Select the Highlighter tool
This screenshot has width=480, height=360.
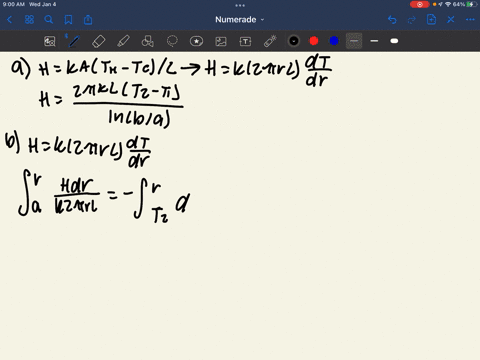coord(123,41)
